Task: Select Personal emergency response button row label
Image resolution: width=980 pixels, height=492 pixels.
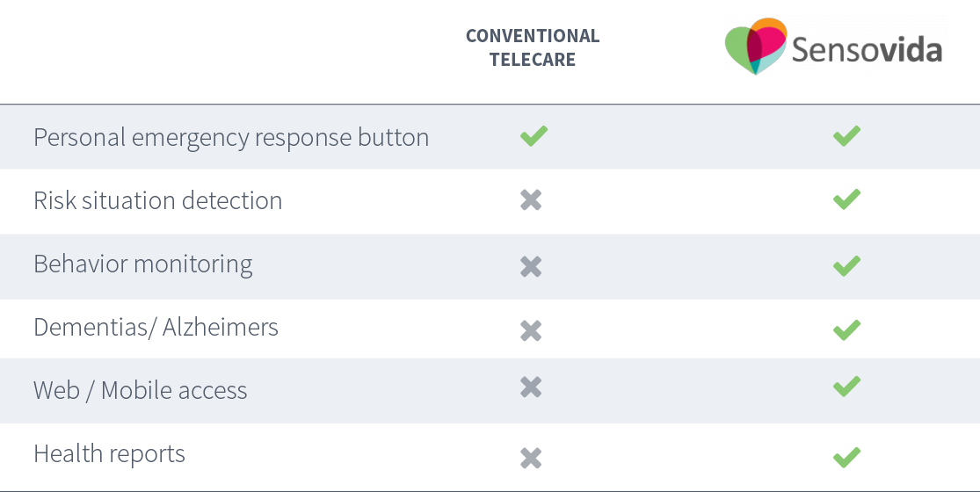Action: click(x=231, y=137)
